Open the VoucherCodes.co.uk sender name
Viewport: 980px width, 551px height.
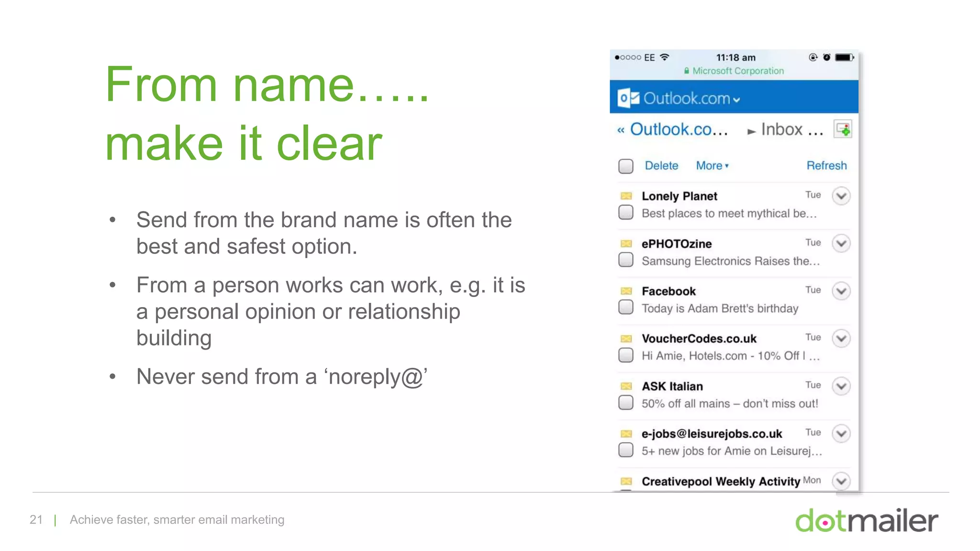pyautogui.click(x=699, y=339)
